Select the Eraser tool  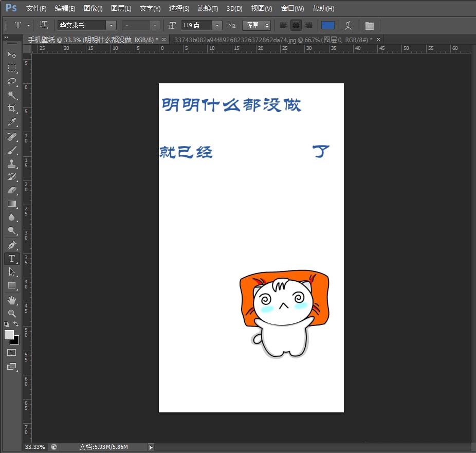click(12, 190)
